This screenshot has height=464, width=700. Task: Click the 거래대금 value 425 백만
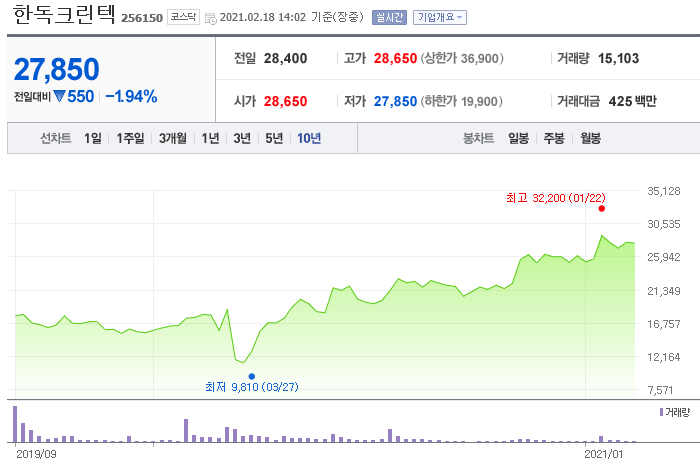coord(633,101)
